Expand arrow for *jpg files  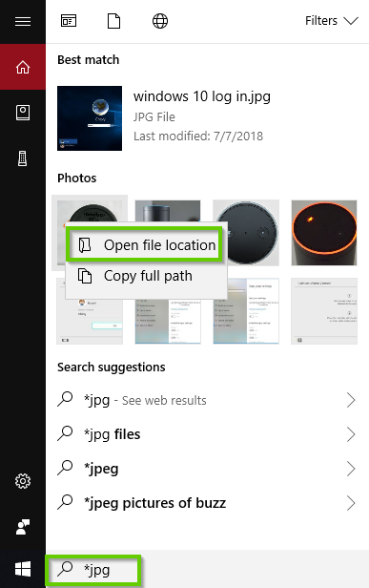(x=351, y=434)
